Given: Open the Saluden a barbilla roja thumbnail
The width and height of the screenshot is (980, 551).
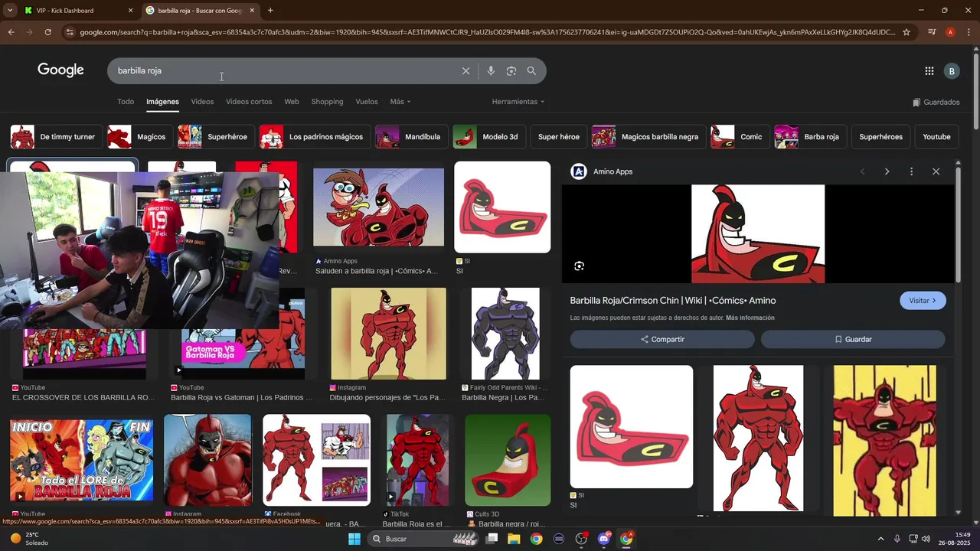Looking at the screenshot, I should (378, 207).
